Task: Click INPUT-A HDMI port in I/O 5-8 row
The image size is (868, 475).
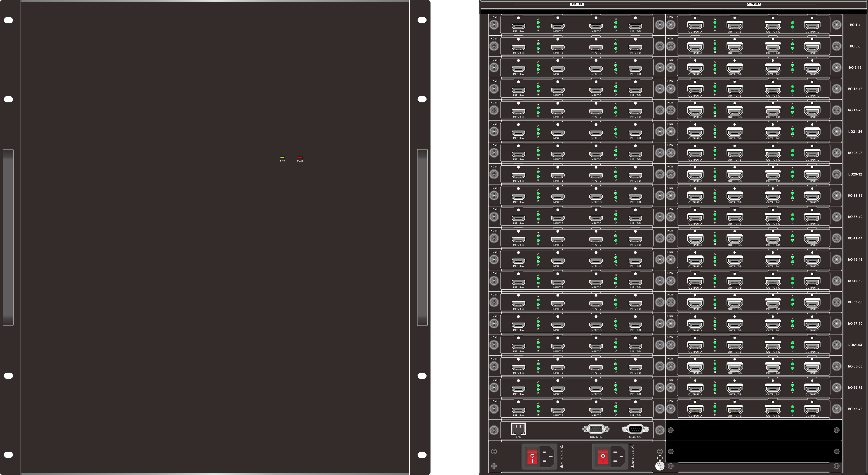Action: 518,47
